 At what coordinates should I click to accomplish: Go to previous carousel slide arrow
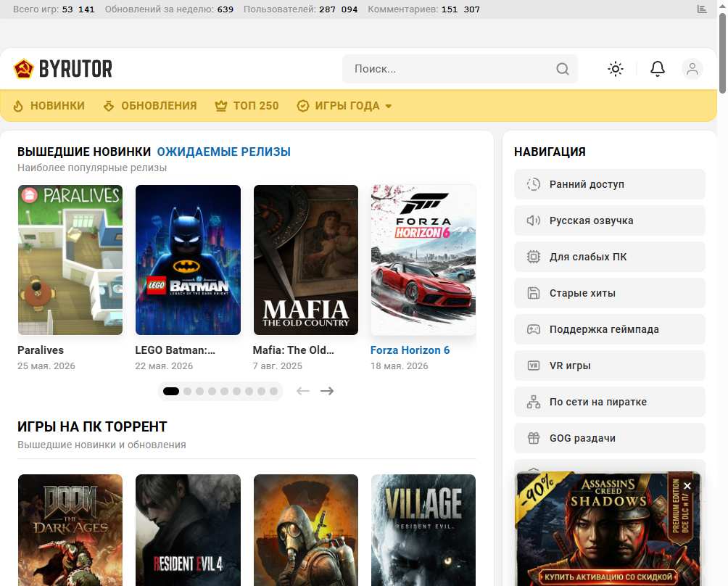click(302, 391)
